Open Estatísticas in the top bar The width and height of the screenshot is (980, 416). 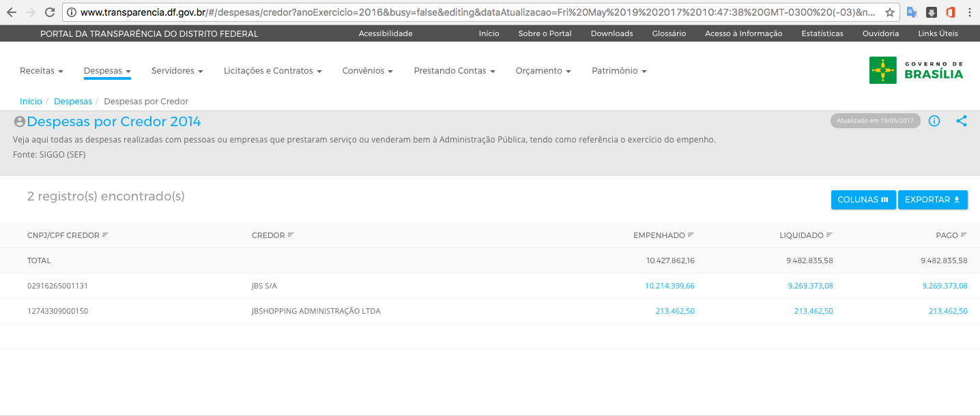click(x=822, y=33)
